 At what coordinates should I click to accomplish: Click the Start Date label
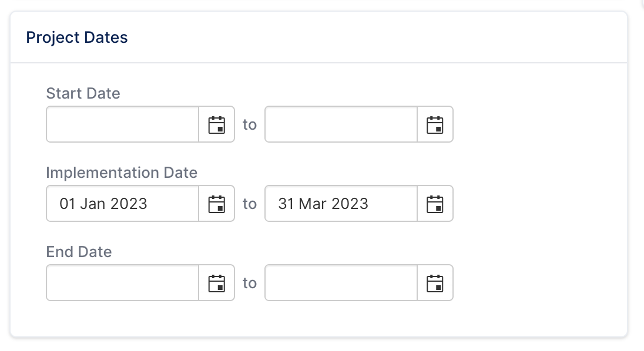click(83, 93)
